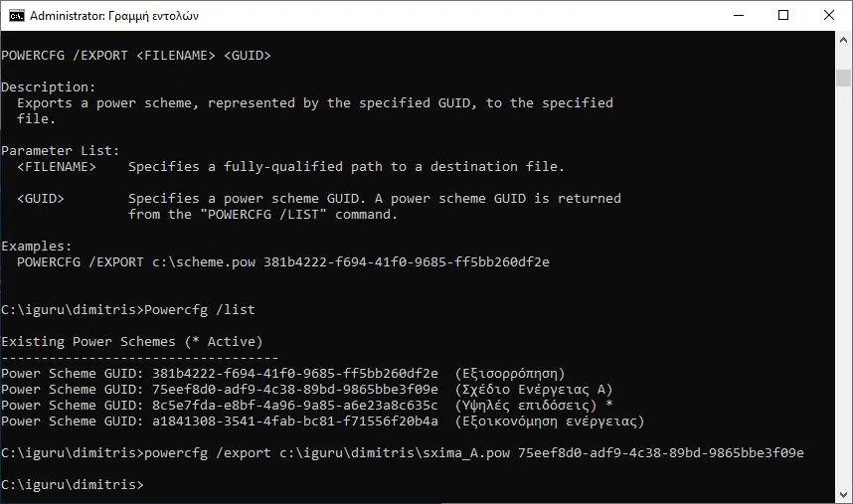Click the scrollbar down arrow
The height and width of the screenshot is (504, 853).
tap(844, 495)
